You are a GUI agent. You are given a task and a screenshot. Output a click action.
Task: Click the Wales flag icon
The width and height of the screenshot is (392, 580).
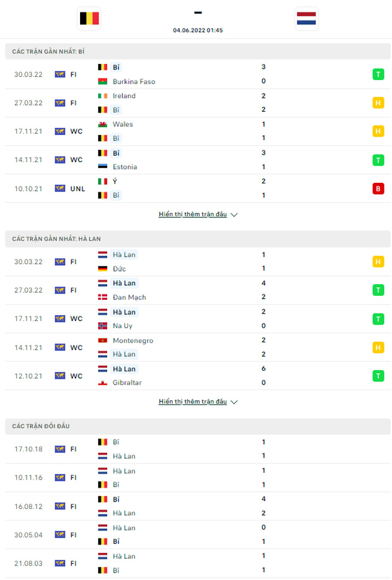pyautogui.click(x=103, y=124)
